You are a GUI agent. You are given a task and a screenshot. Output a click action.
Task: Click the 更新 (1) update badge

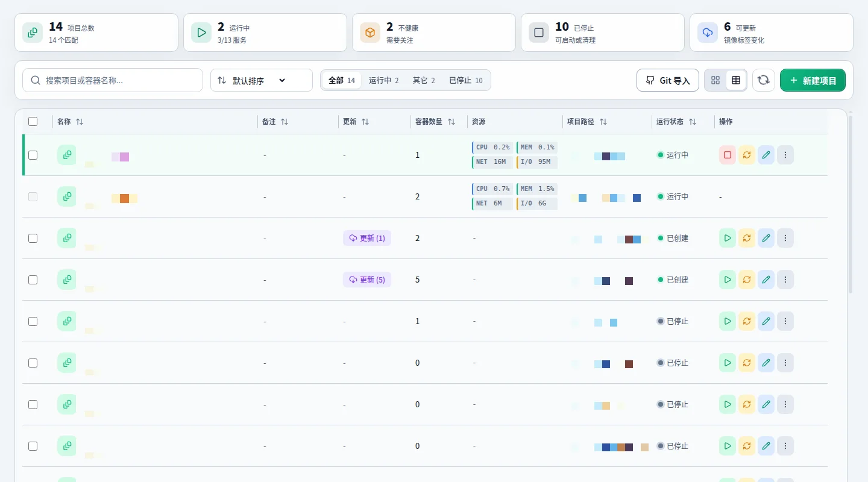[x=367, y=238]
